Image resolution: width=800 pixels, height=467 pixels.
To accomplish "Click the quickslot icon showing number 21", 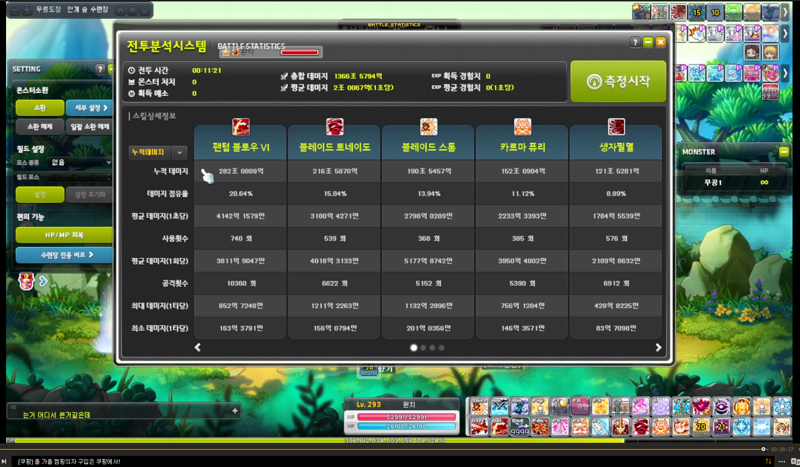I will pos(721,426).
